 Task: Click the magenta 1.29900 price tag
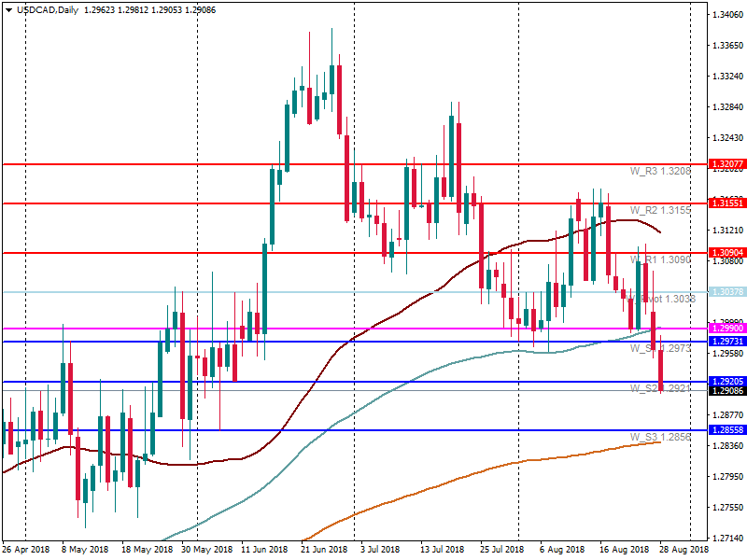coord(726,329)
